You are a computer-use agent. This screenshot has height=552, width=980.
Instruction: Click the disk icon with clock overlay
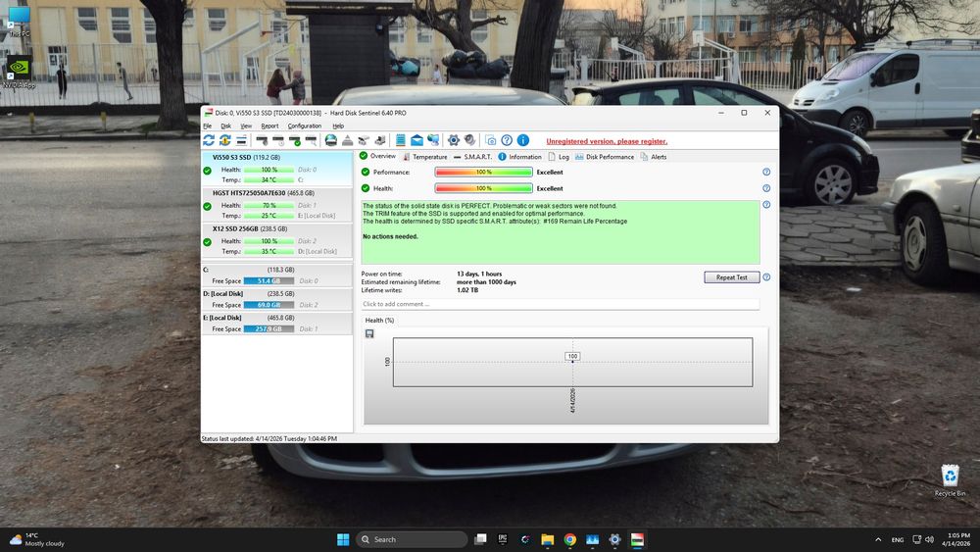pos(278,140)
